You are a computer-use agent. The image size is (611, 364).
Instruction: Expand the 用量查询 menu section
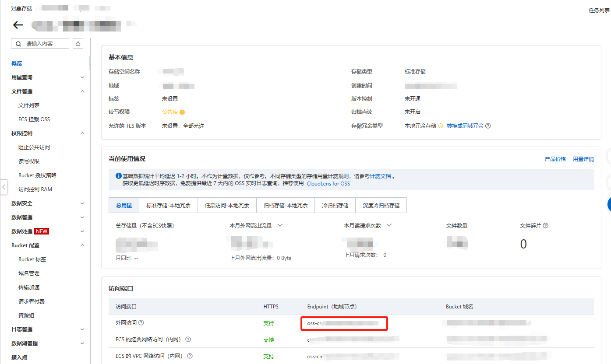coord(82,77)
